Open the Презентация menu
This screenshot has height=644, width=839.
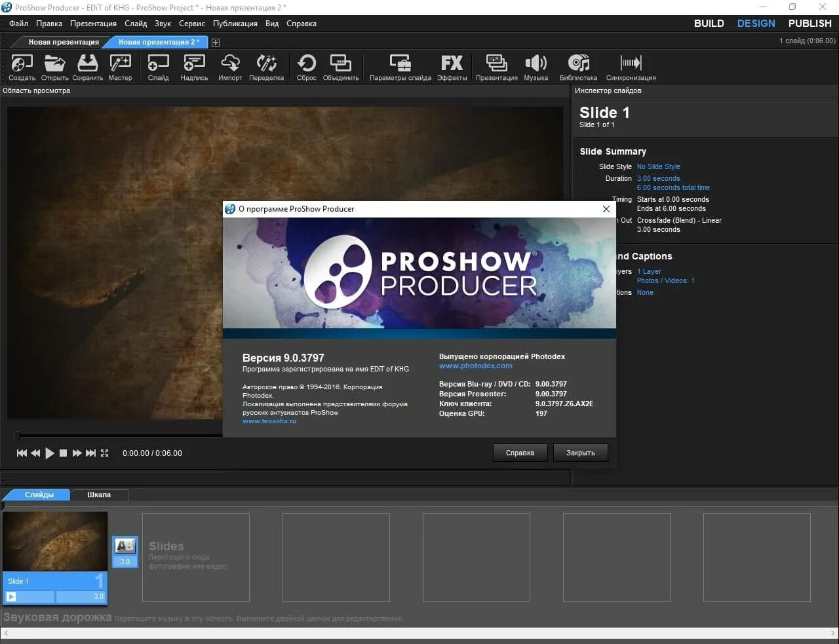tap(93, 24)
